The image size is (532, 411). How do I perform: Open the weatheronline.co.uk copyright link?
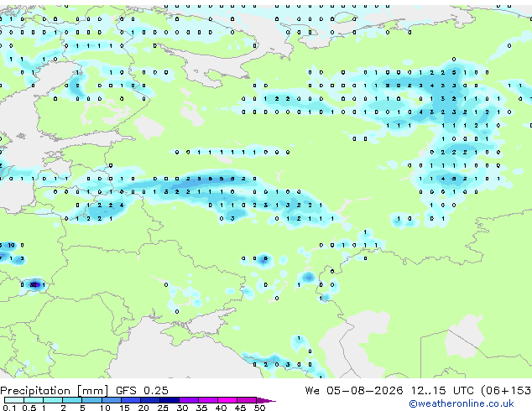pos(462,403)
